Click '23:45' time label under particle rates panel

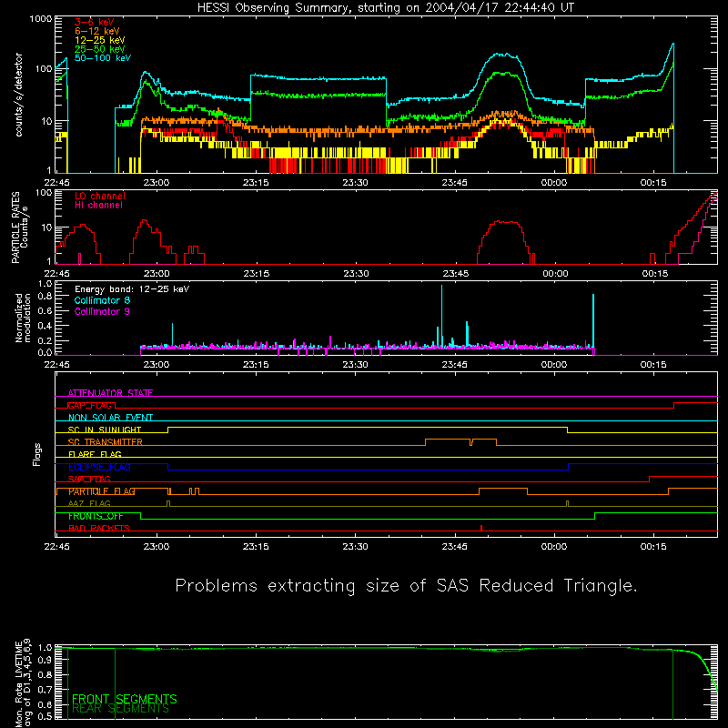pyautogui.click(x=456, y=274)
